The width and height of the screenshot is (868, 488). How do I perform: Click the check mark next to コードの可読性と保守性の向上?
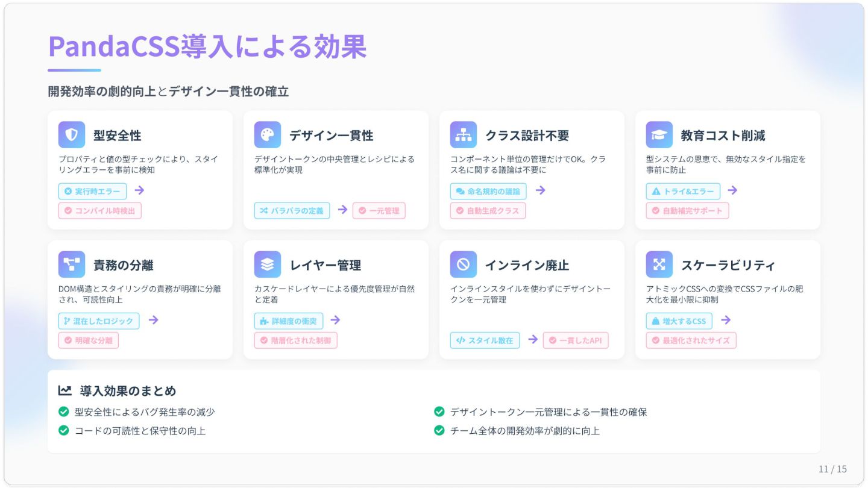(x=63, y=431)
